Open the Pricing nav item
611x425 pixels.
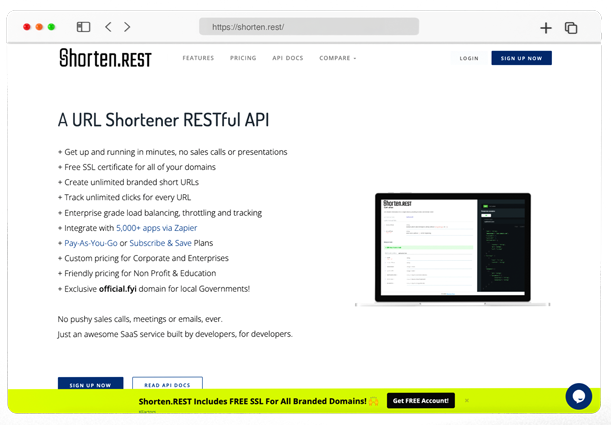click(243, 58)
